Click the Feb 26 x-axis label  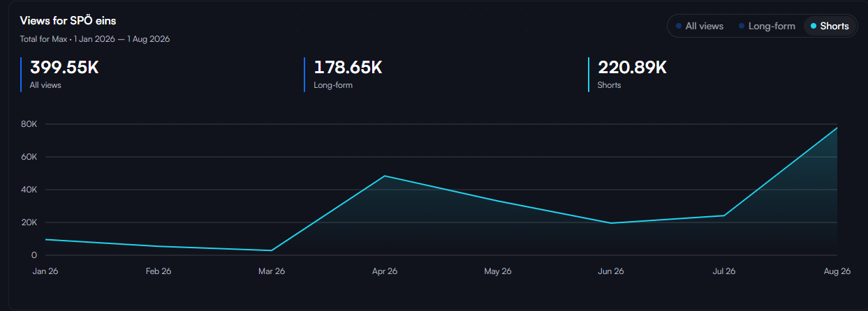pos(158,271)
